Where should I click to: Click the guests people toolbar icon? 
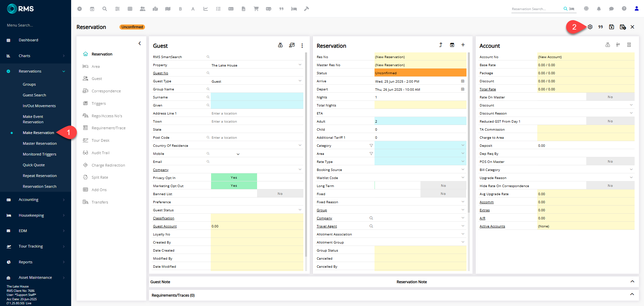[143, 9]
